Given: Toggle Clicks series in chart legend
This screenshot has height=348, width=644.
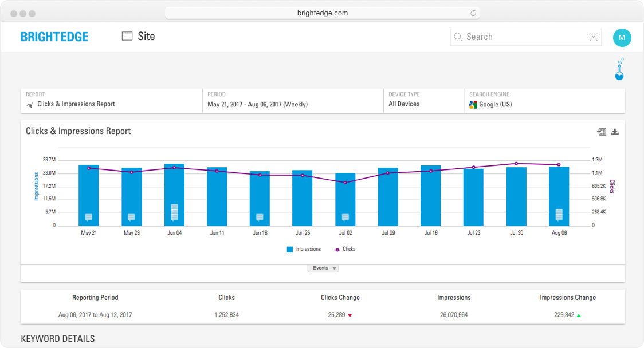Looking at the screenshot, I should [345, 250].
